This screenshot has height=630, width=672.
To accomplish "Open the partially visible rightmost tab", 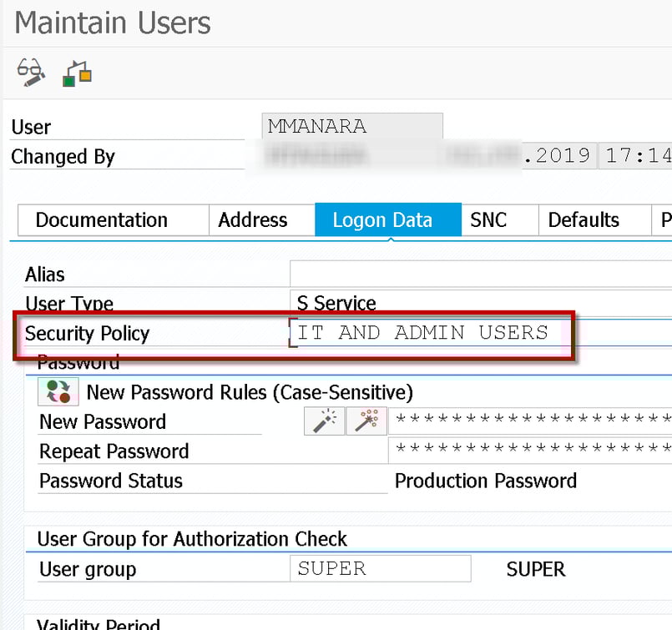I will pos(664,219).
